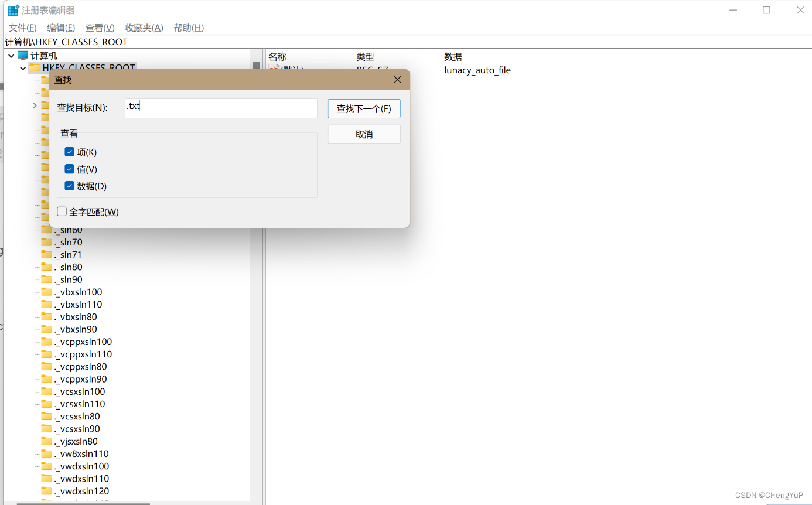Viewport: 812px width, 505px height.
Task: Click folder icon next to ._vbxsln110
Action: pos(46,304)
